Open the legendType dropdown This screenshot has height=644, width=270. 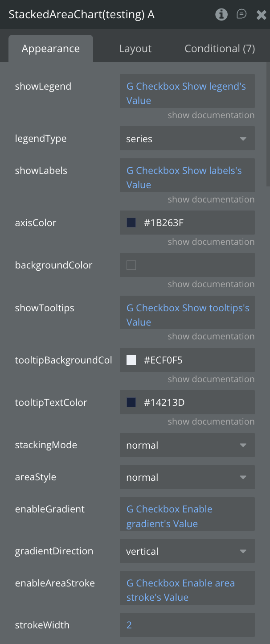tap(187, 139)
